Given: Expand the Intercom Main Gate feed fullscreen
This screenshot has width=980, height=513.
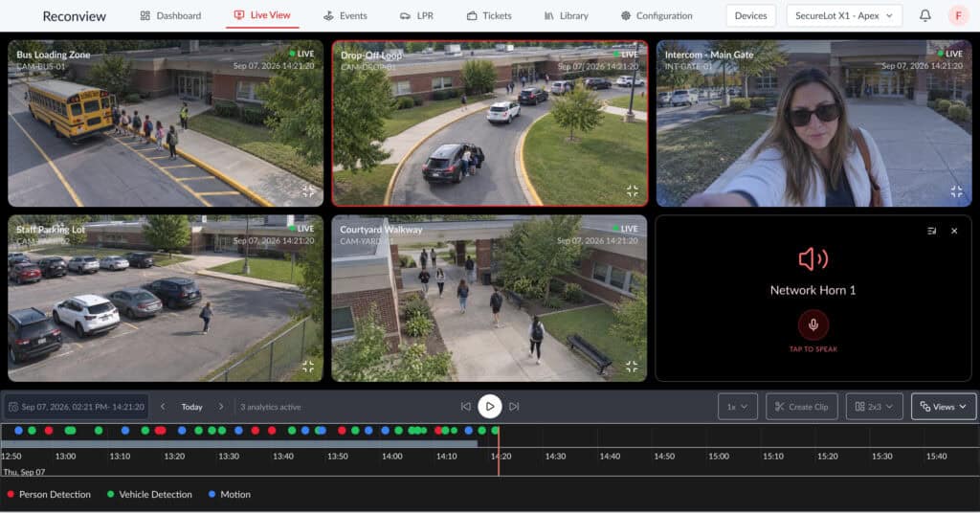Looking at the screenshot, I should click(956, 191).
